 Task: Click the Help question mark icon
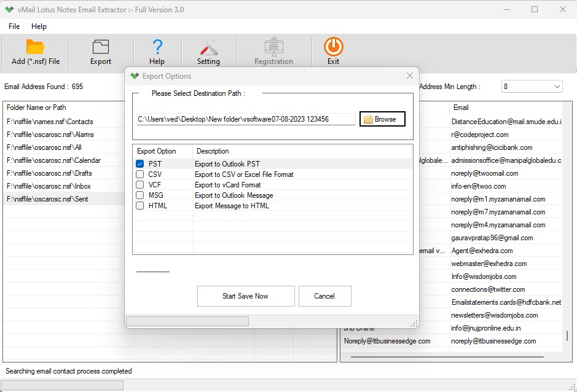click(157, 47)
